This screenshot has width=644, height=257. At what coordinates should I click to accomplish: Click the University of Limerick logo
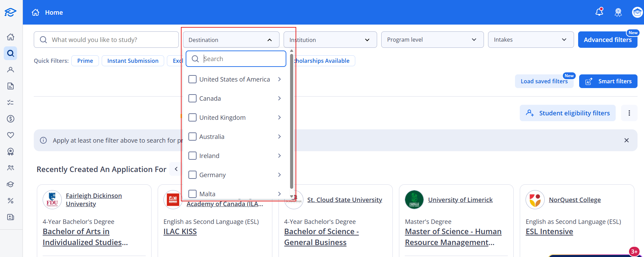(414, 200)
